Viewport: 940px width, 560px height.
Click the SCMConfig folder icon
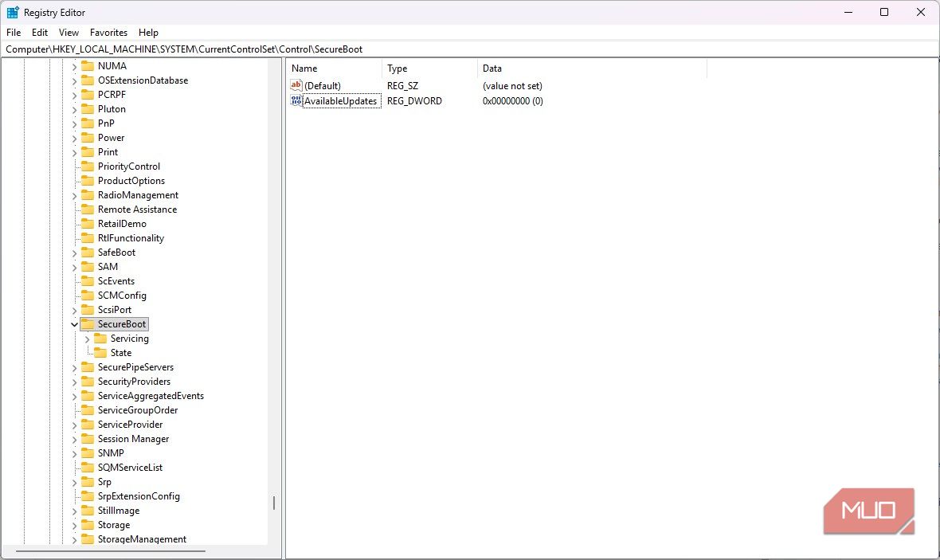(x=88, y=296)
